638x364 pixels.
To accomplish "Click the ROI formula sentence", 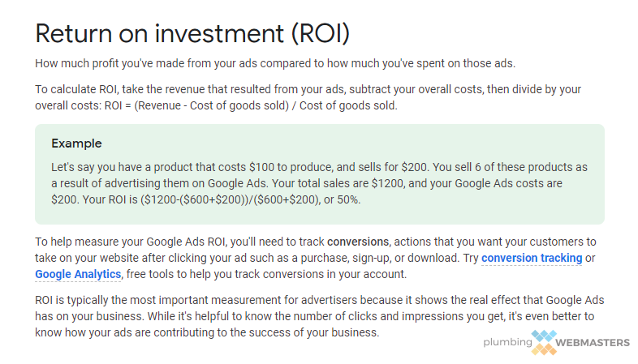I will click(x=251, y=105).
